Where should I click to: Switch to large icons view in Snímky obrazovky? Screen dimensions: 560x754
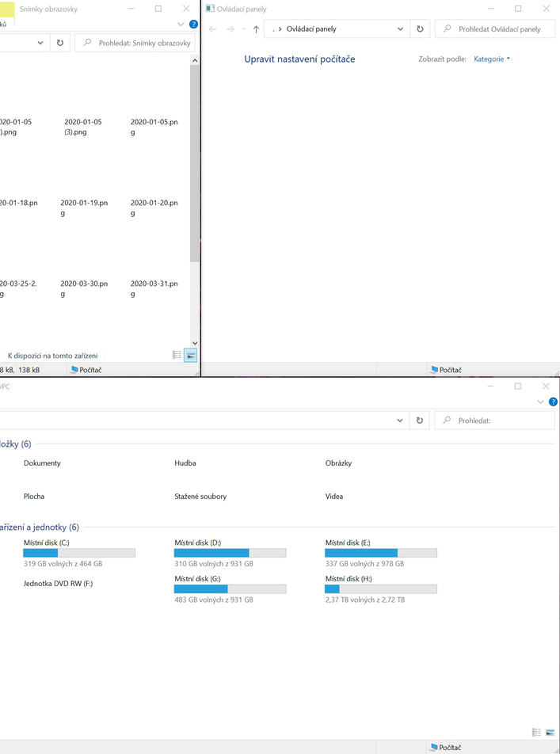(191, 356)
